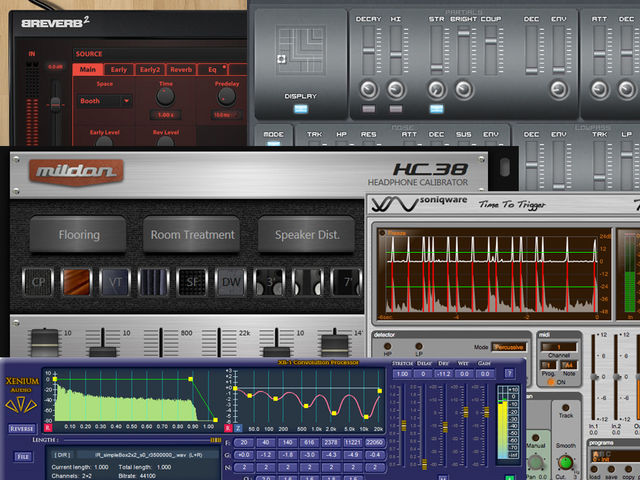Switch to the Reverb tab in Breverb
640x480 pixels.
click(x=181, y=69)
